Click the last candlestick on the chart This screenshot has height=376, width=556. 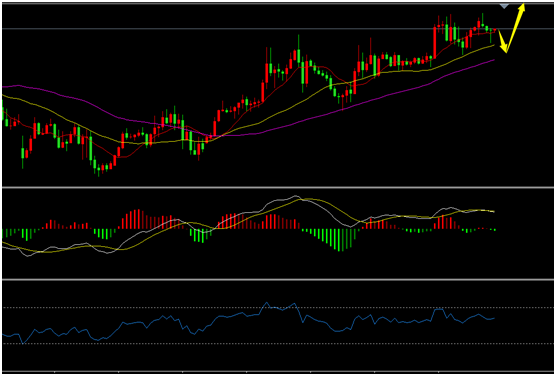tap(495, 30)
